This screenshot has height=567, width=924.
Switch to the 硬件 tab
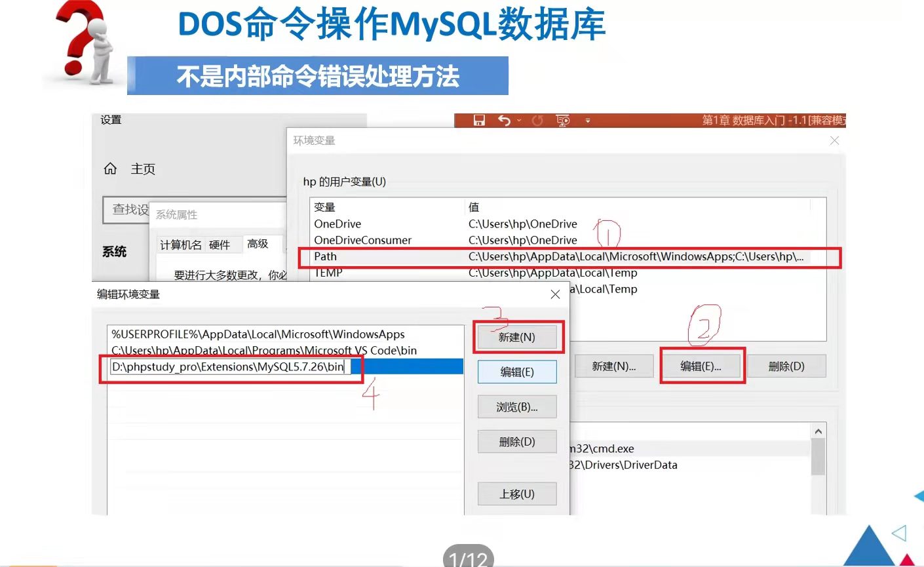220,244
